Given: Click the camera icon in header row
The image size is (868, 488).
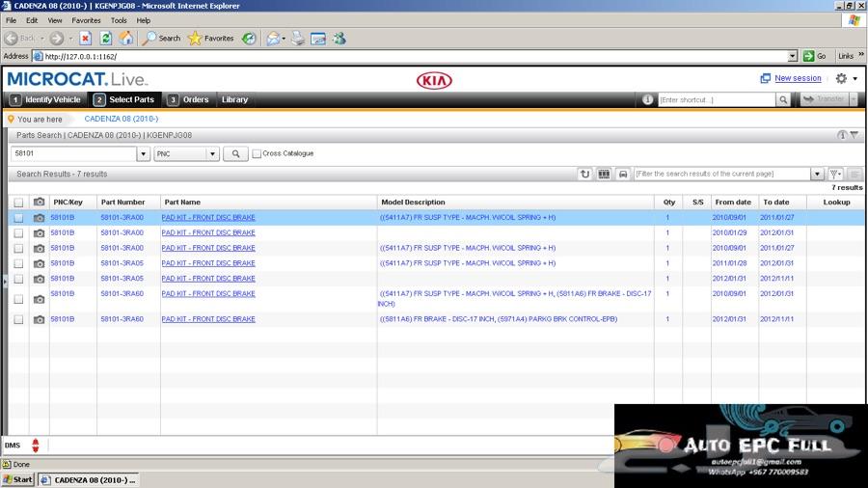Looking at the screenshot, I should [39, 202].
